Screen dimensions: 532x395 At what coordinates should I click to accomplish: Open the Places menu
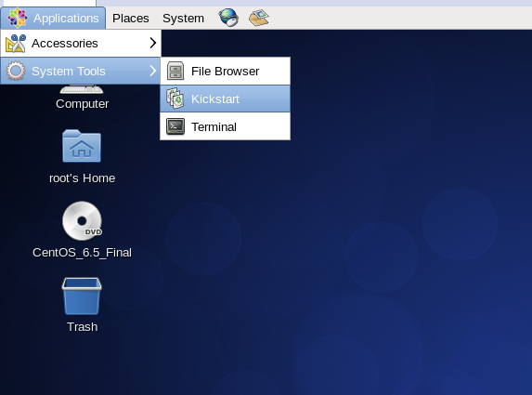pyautogui.click(x=131, y=19)
